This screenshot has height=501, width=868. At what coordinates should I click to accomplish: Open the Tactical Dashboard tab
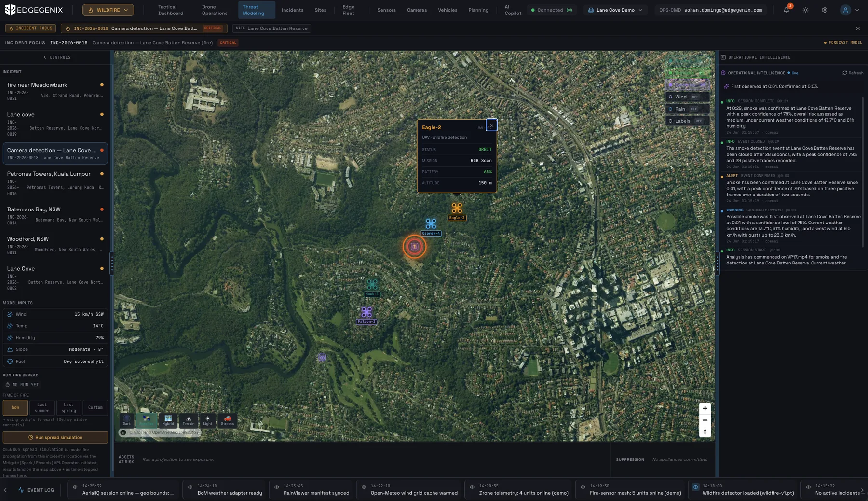[x=171, y=10]
